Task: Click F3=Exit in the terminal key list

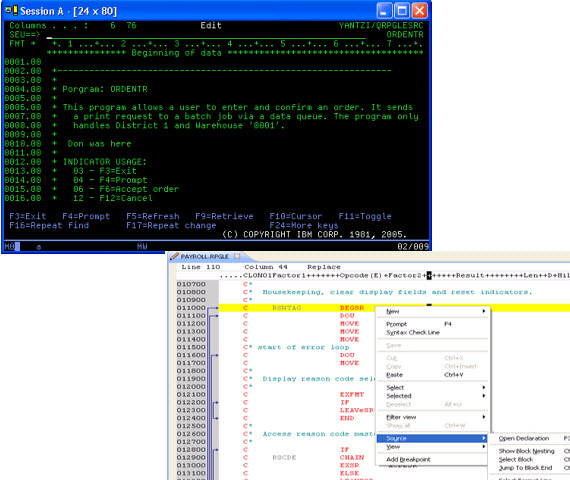Action: click(28, 216)
